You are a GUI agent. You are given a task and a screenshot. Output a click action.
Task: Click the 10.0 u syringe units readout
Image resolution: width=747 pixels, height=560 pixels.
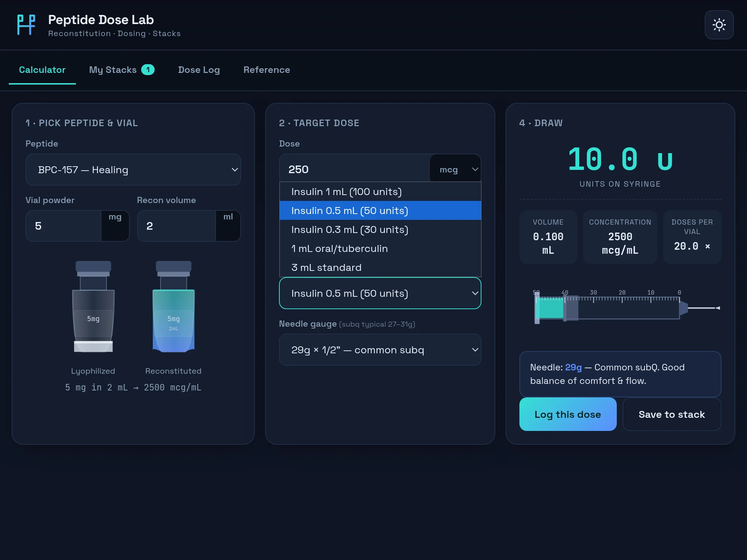pyautogui.click(x=620, y=160)
